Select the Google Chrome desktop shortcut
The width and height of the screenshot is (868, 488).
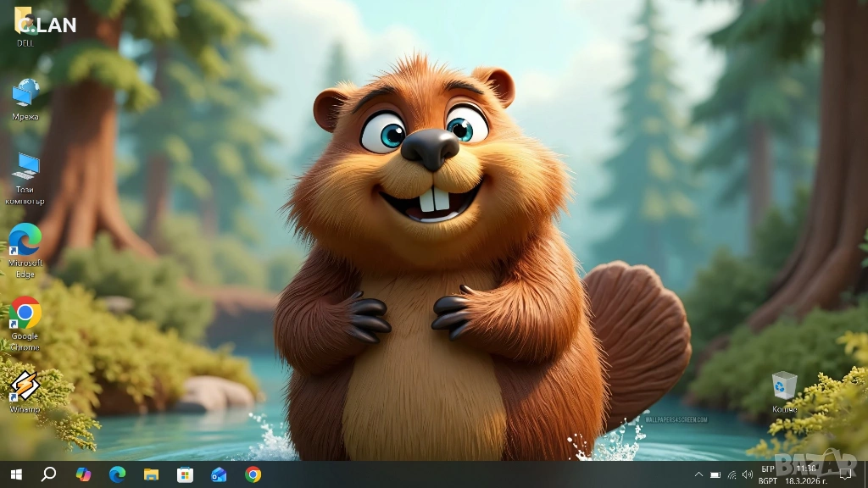pyautogui.click(x=25, y=313)
